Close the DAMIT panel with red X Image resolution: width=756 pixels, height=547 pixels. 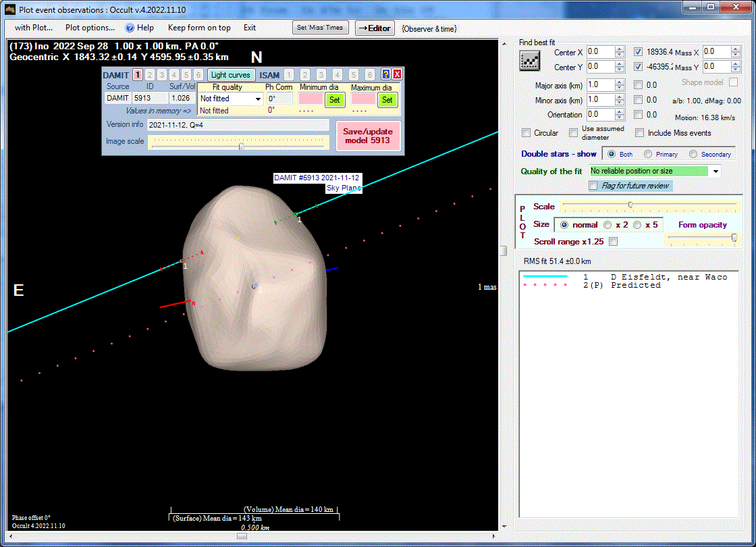click(x=397, y=75)
